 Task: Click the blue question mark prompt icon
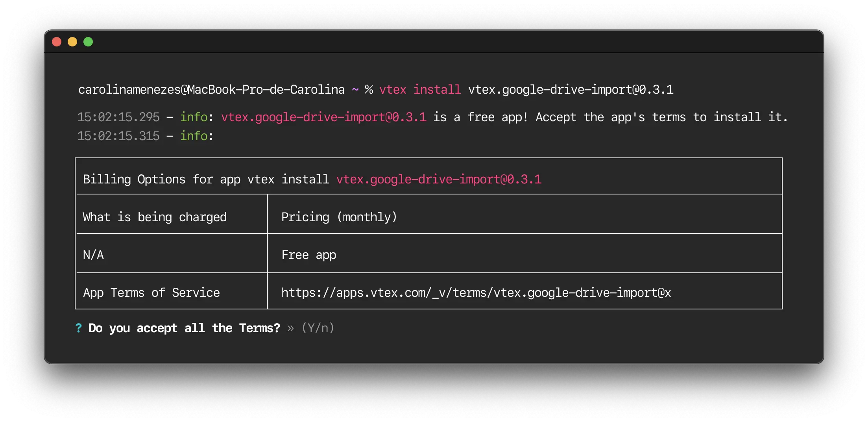tap(79, 328)
